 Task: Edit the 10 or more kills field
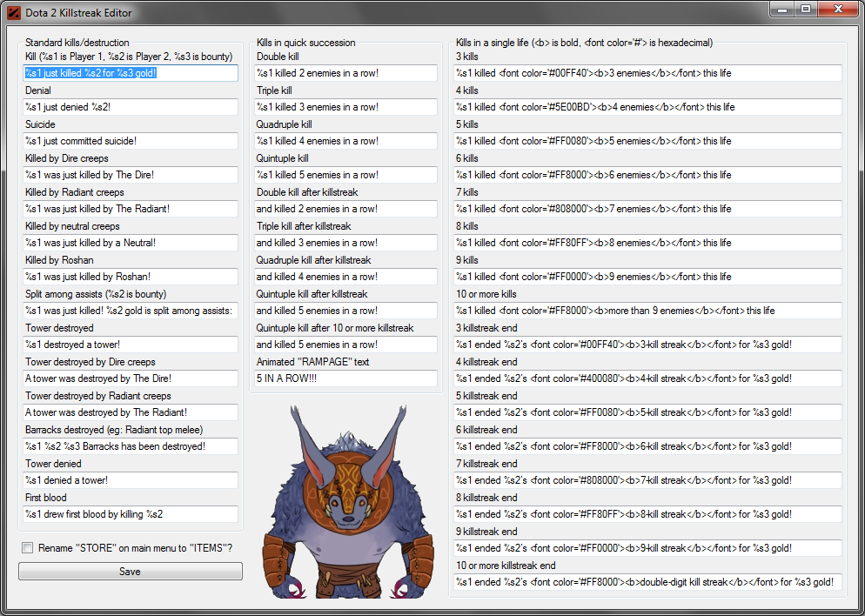648,311
